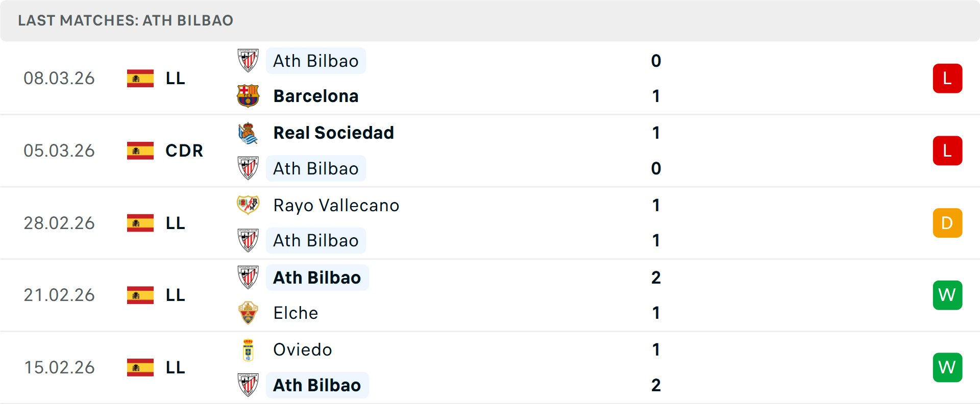Click the Spanish flag next to the CDR match

point(140,150)
